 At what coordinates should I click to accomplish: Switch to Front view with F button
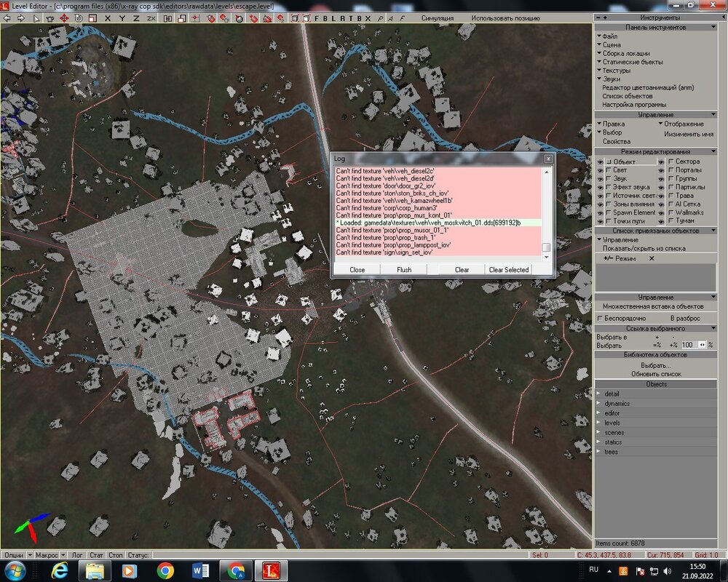316,17
